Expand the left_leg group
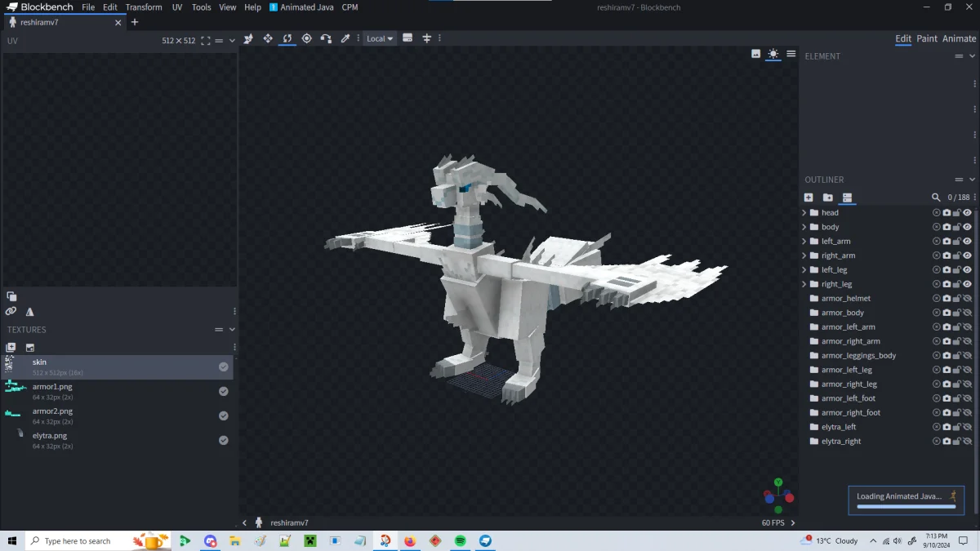Screen dimensions: 980x551 (x=804, y=269)
